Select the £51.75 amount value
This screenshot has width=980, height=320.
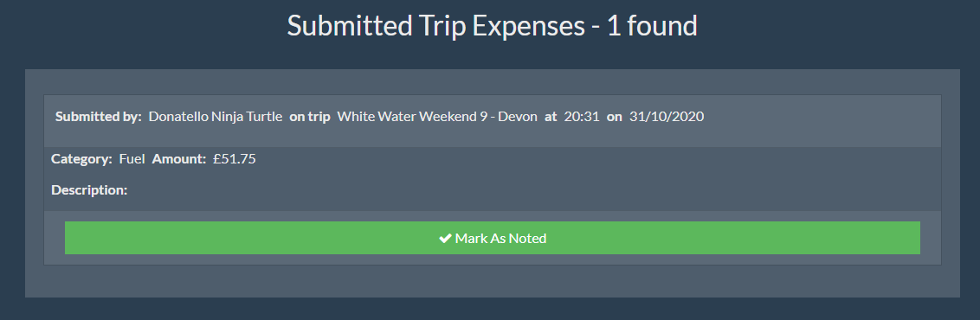[x=235, y=159]
